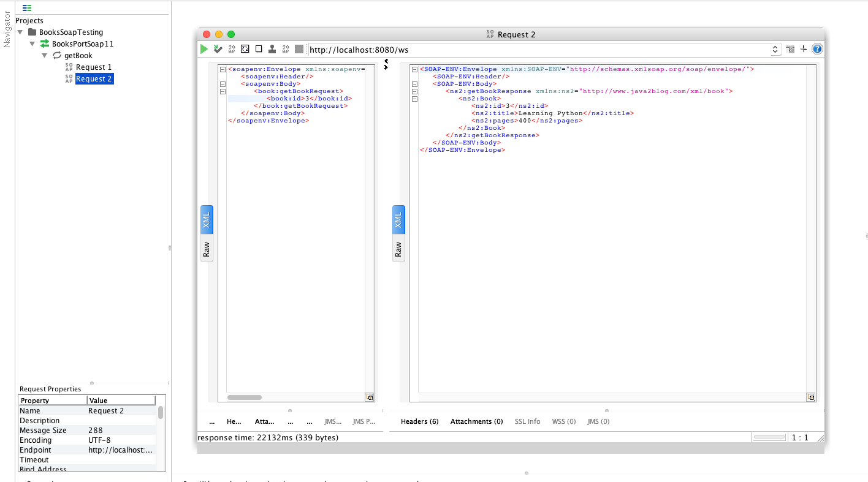Screen dimensions: 868x482
Task: Click the change editor orientation icon
Action: pyautogui.click(x=791, y=49)
